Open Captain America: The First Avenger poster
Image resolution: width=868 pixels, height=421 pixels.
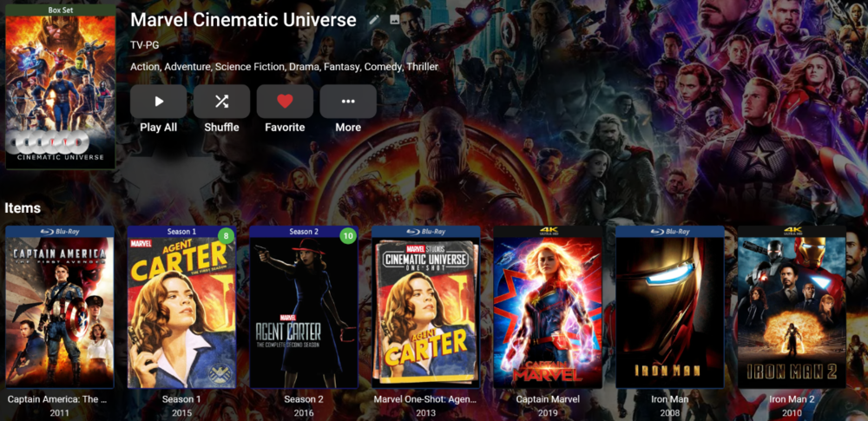(60, 307)
